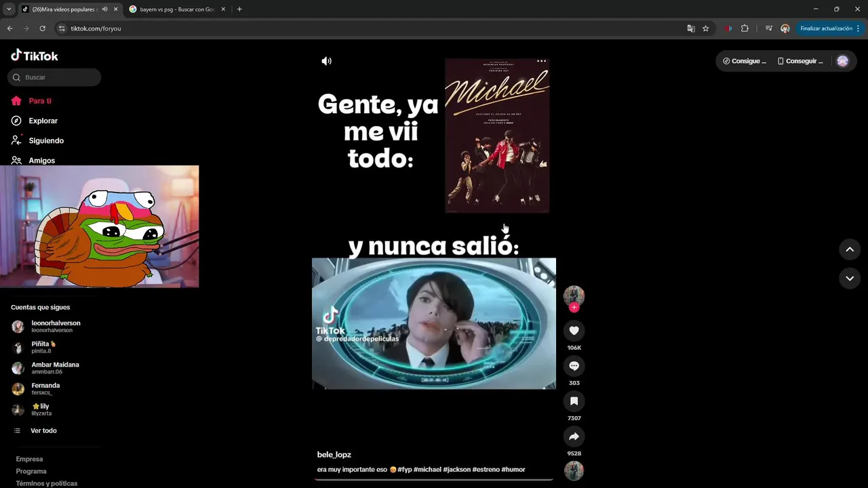The height and width of the screenshot is (488, 868).
Task: Click the Conseguir app button
Action: point(800,61)
